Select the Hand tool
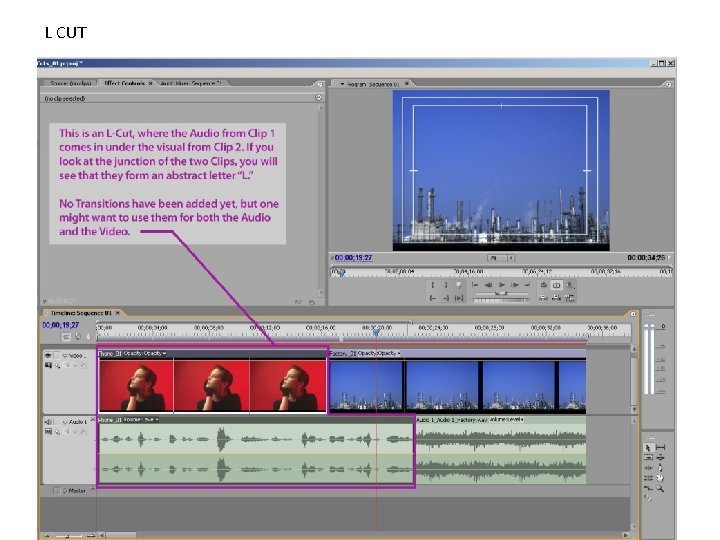Viewport: 720px width, 540px height. 660,478
